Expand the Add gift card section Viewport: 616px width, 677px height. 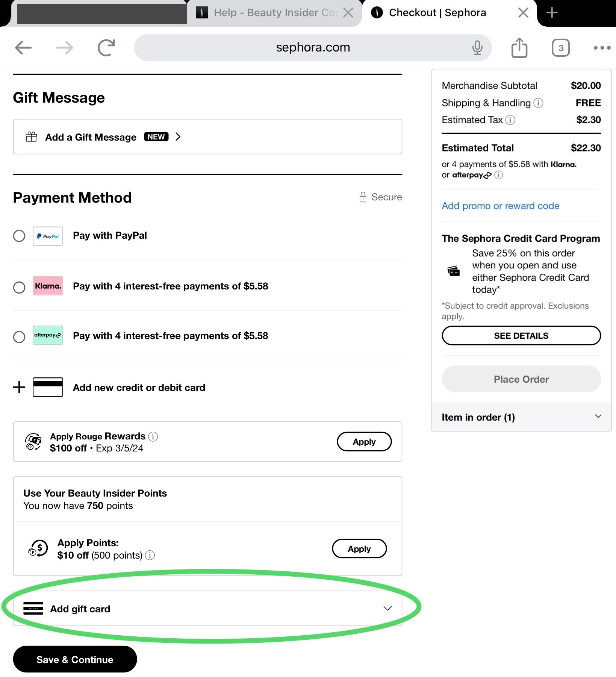coord(387,608)
